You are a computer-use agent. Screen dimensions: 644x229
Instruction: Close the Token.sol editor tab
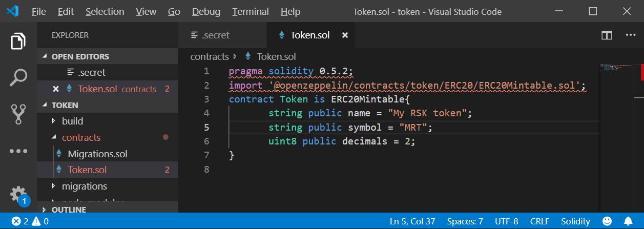coord(345,35)
